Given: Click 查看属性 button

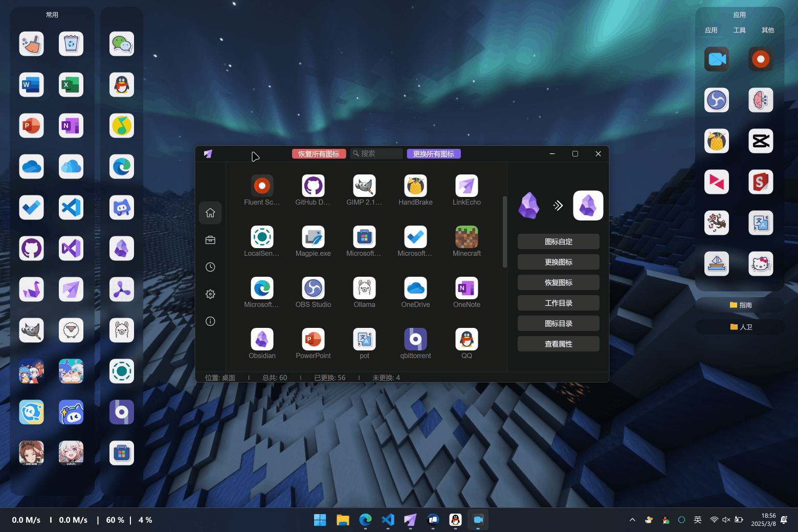Looking at the screenshot, I should 559,344.
